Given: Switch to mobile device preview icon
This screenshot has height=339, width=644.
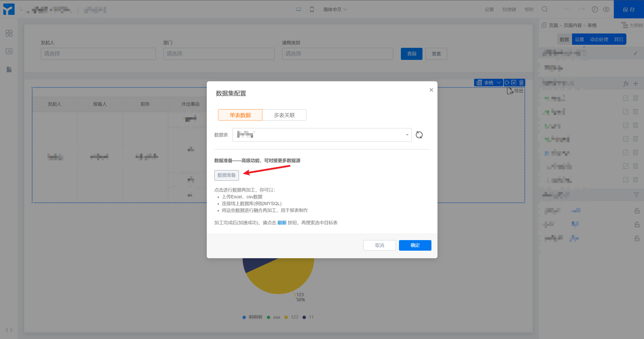Looking at the screenshot, I should pos(312,10).
